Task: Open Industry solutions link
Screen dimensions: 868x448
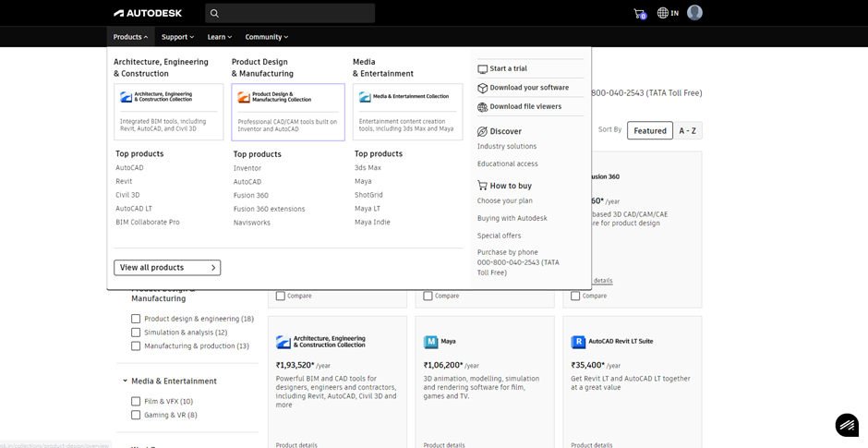Action: coord(507,146)
